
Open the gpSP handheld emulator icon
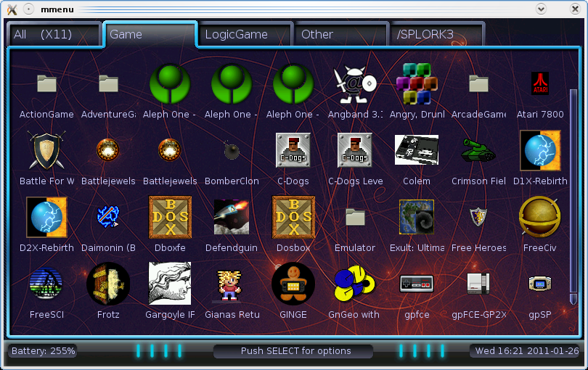pos(539,284)
